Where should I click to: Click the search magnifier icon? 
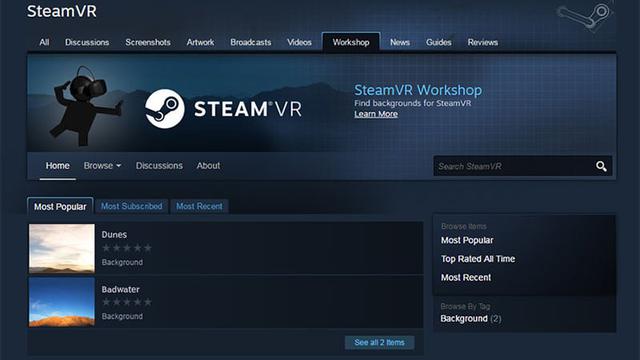[601, 166]
